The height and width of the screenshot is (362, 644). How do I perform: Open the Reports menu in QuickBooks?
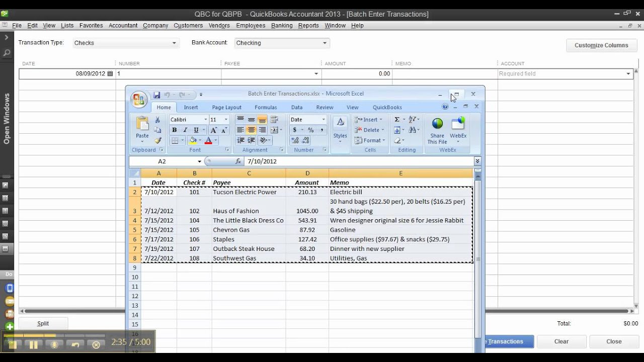(308, 26)
